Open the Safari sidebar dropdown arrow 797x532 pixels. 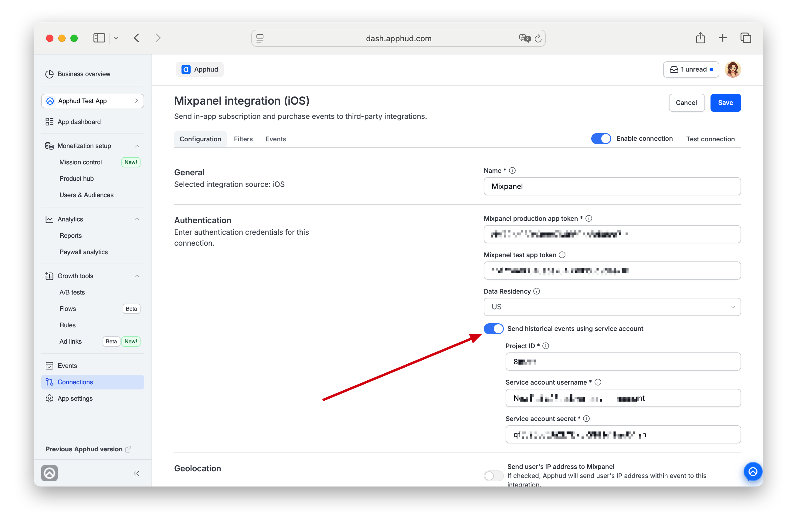116,38
